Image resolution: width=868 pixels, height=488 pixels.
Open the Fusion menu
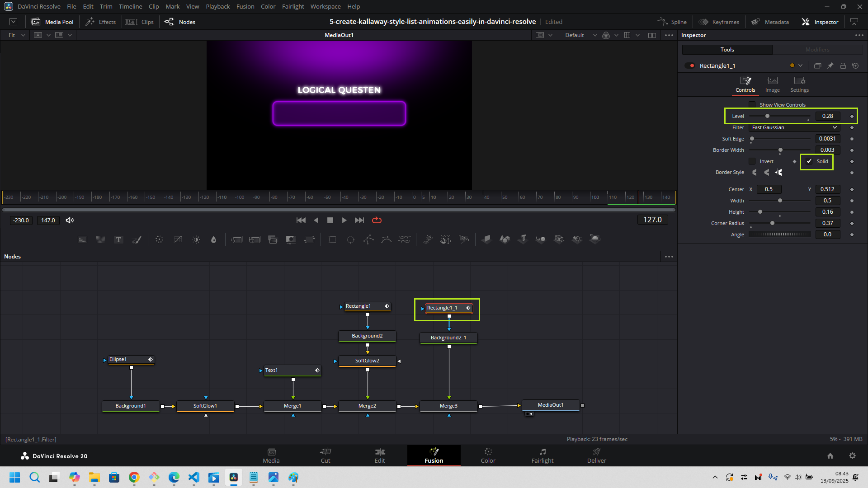245,6
